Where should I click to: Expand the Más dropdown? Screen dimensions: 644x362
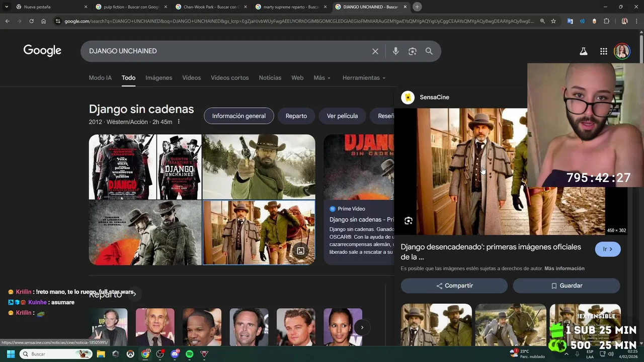322,78
